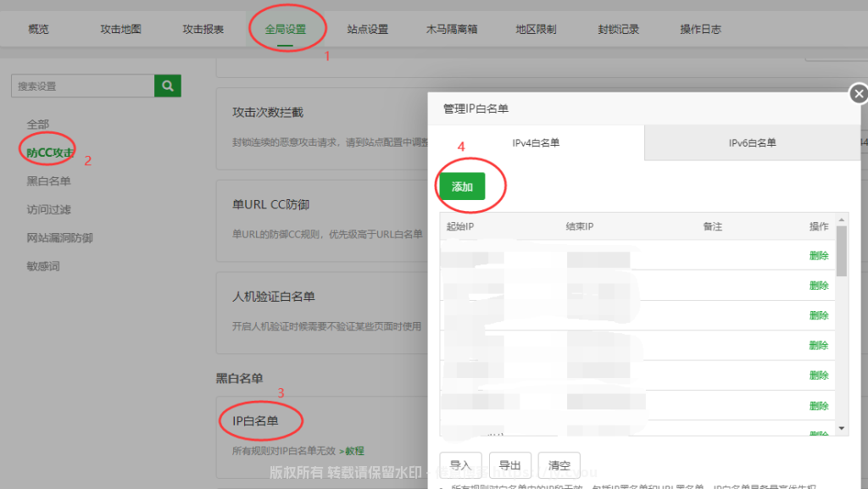Click the 清空 button
Image resolution: width=868 pixels, height=489 pixels.
click(x=559, y=465)
